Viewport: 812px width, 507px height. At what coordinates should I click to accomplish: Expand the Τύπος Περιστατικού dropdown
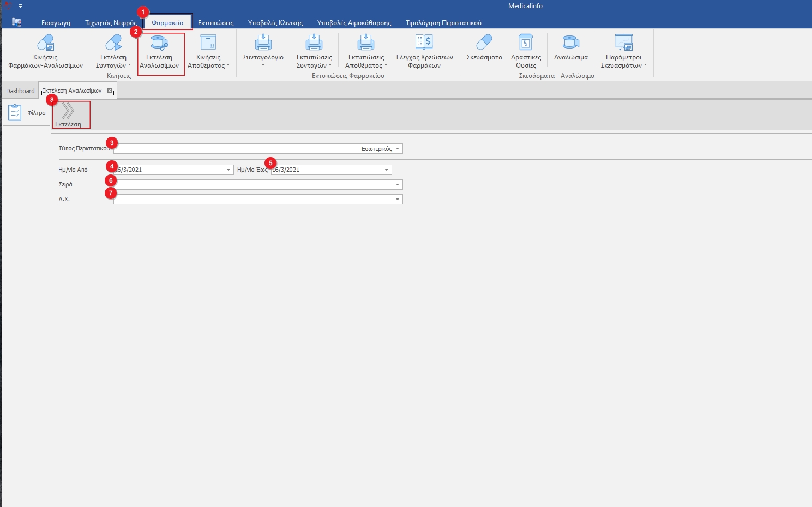point(398,149)
